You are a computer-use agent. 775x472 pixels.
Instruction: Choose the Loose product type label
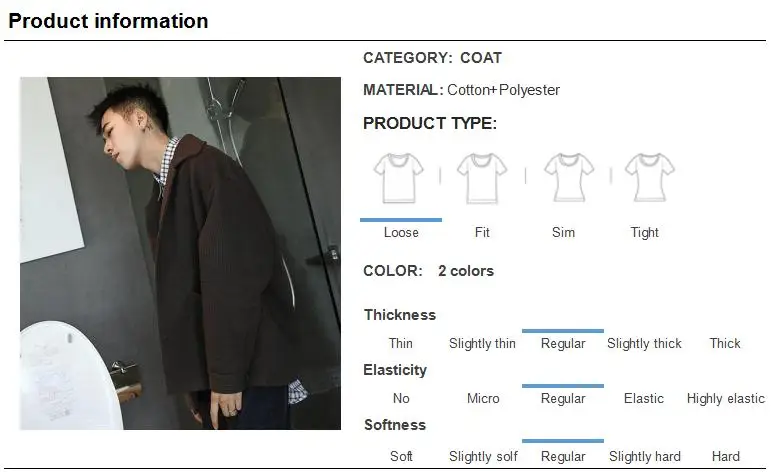coord(401,232)
